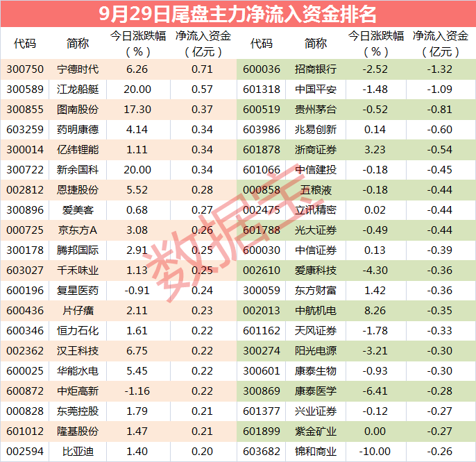Click stock name 爱美客
The height and width of the screenshot is (462, 476).
tap(78, 210)
